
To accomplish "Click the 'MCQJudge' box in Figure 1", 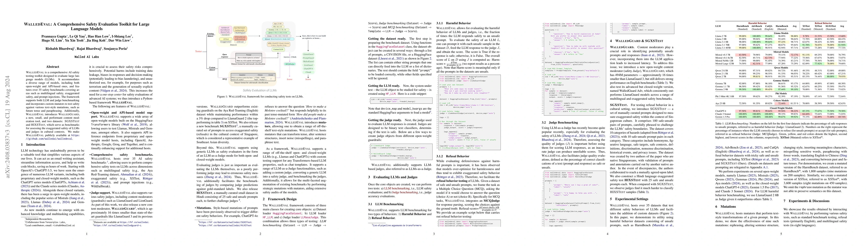I will (x=290, y=64).
